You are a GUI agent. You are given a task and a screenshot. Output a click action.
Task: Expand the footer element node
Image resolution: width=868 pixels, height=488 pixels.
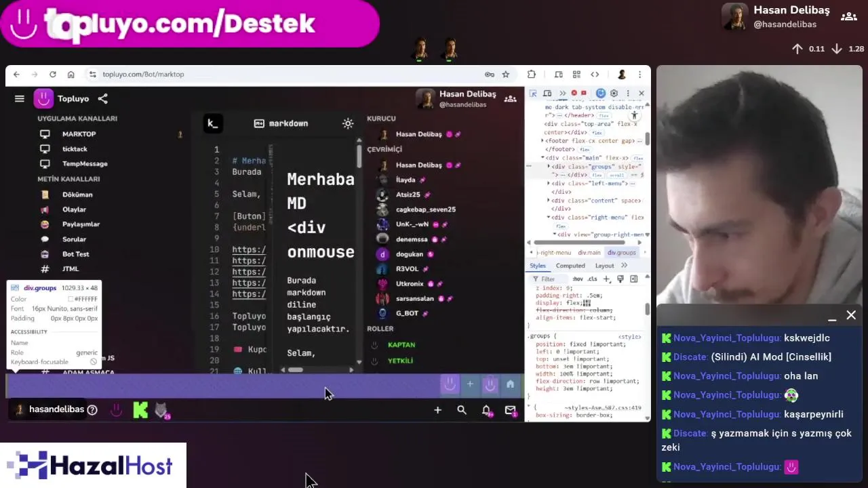point(542,141)
